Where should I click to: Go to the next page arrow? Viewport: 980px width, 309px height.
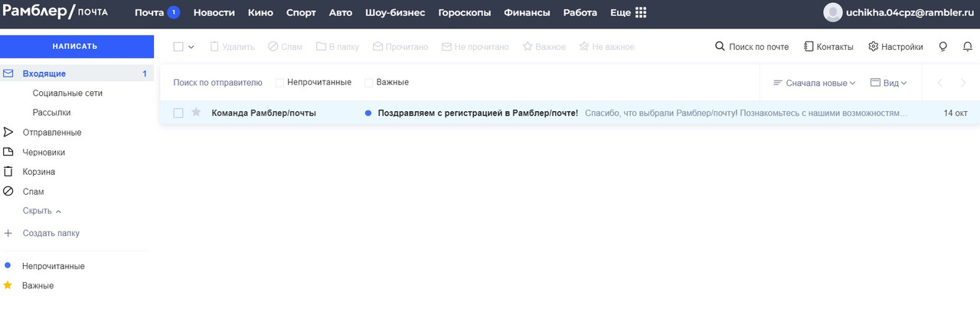(x=963, y=83)
